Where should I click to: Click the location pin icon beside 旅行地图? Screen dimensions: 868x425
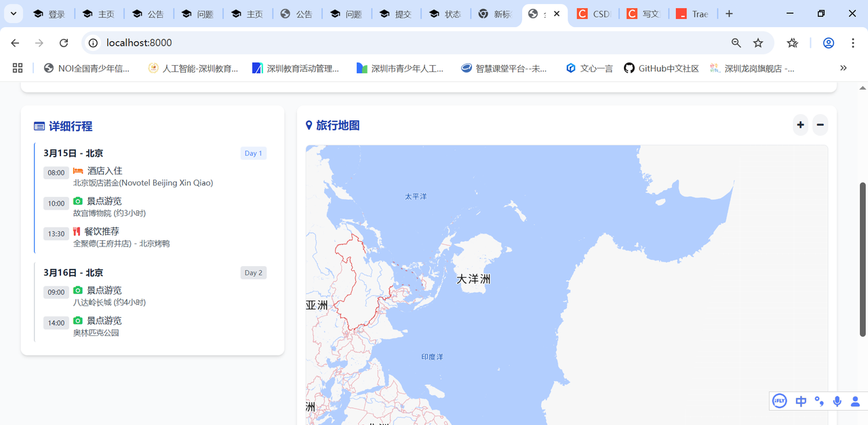coord(309,125)
